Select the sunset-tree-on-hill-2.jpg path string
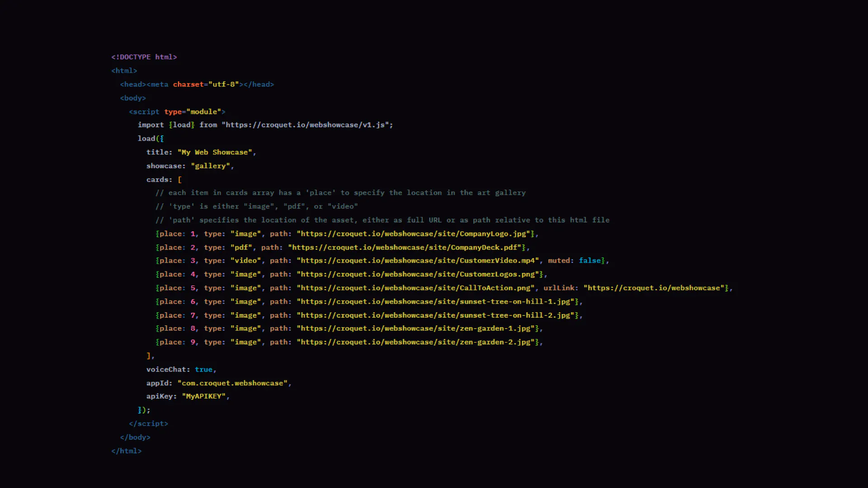 click(x=435, y=315)
